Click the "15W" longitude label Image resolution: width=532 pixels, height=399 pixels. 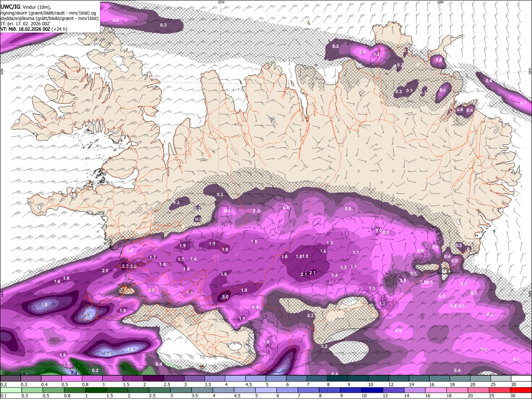[441, 2]
